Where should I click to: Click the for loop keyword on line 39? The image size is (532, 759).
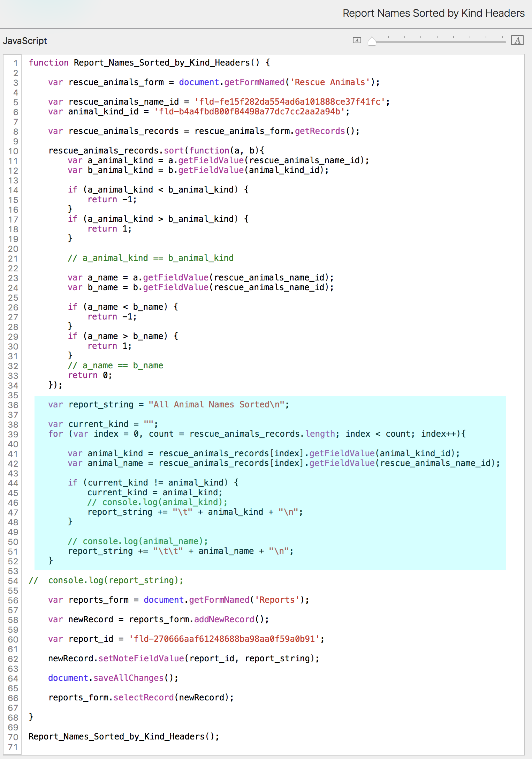[56, 434]
